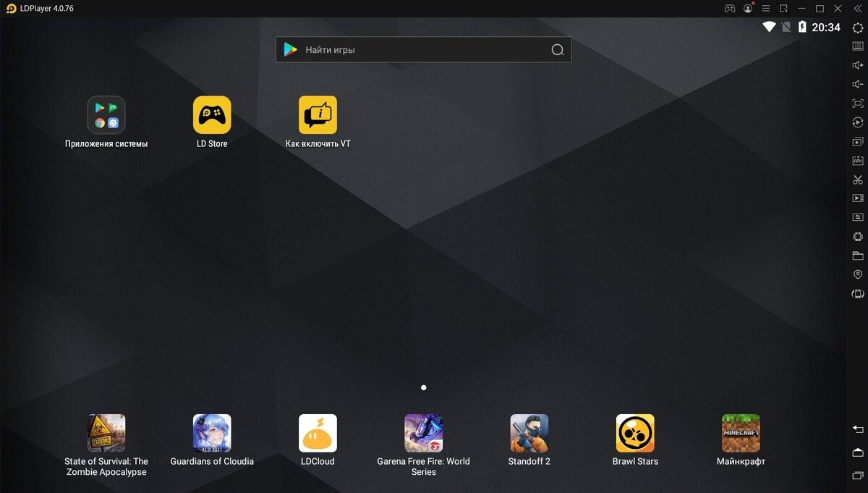Collapse the sidebar with double-chevron
Image resolution: width=868 pixels, height=493 pixels.
click(858, 9)
